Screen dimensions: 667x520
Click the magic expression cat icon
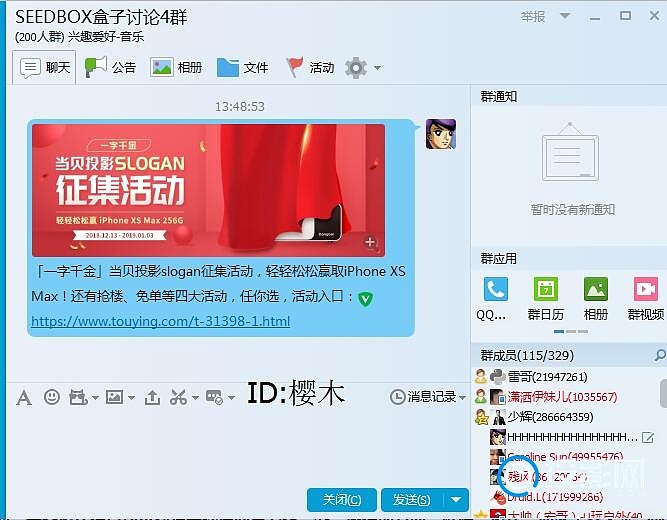(78, 397)
